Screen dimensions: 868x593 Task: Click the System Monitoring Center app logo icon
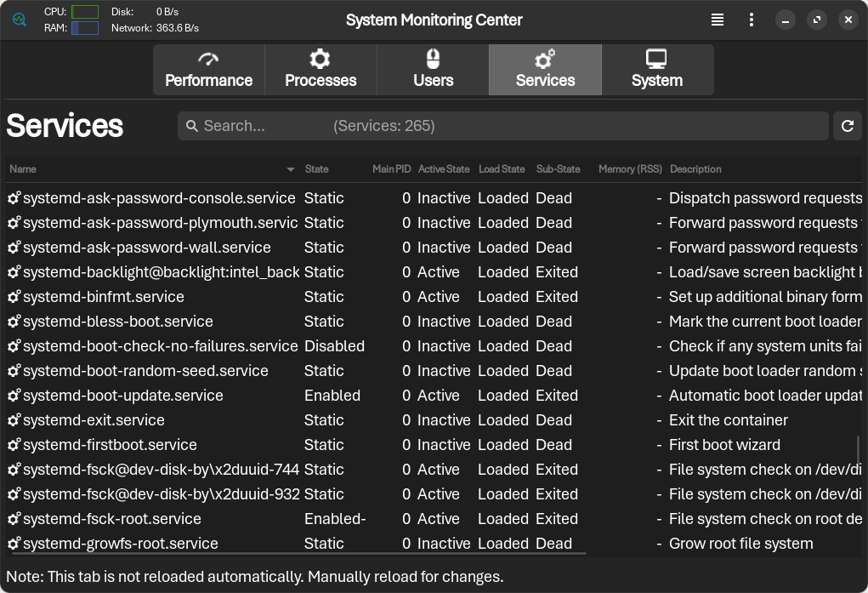(20, 20)
